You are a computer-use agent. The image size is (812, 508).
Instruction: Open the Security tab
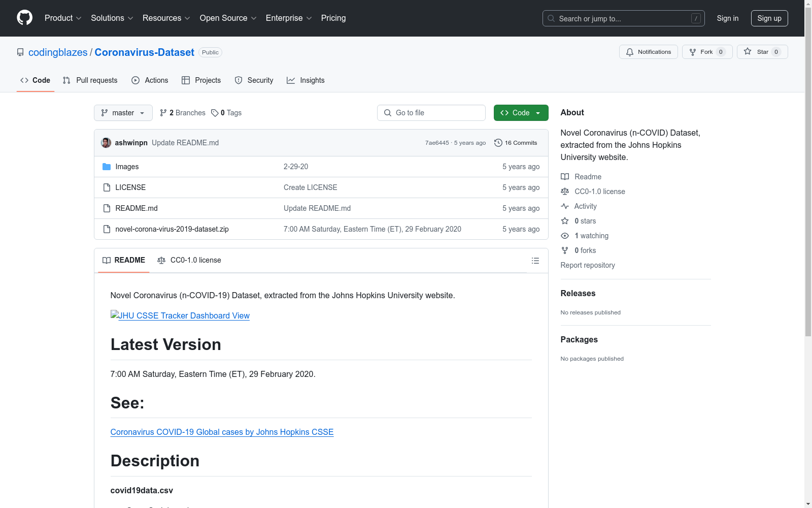[x=254, y=80]
